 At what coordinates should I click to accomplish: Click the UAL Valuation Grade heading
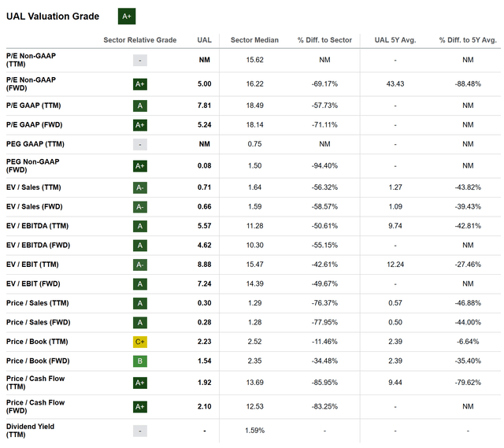click(53, 17)
